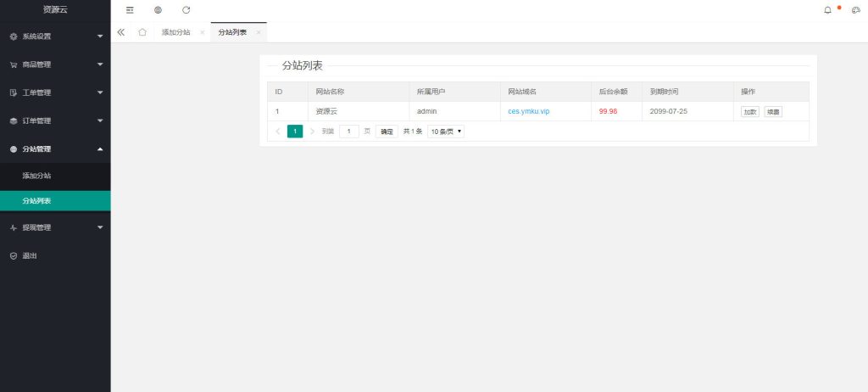Viewport: 868px width, 392px height.
Task: Select page 1 in pagination
Action: pos(295,132)
